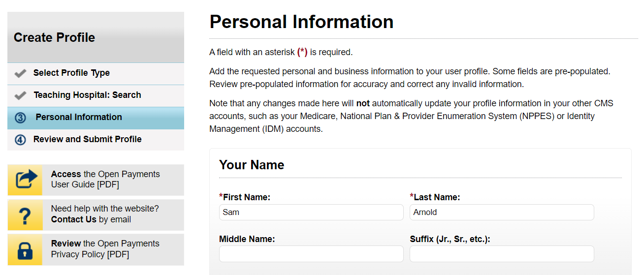
Task: Click the step 3 circle icon
Action: [x=20, y=118]
